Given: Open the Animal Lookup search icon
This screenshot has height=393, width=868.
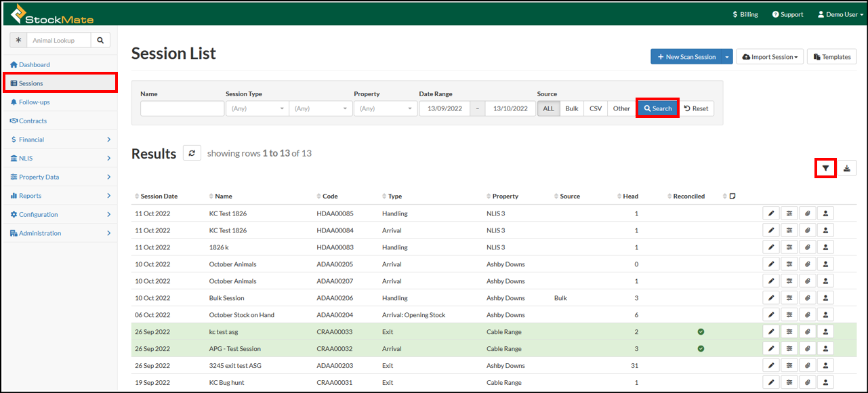Looking at the screenshot, I should (100, 40).
